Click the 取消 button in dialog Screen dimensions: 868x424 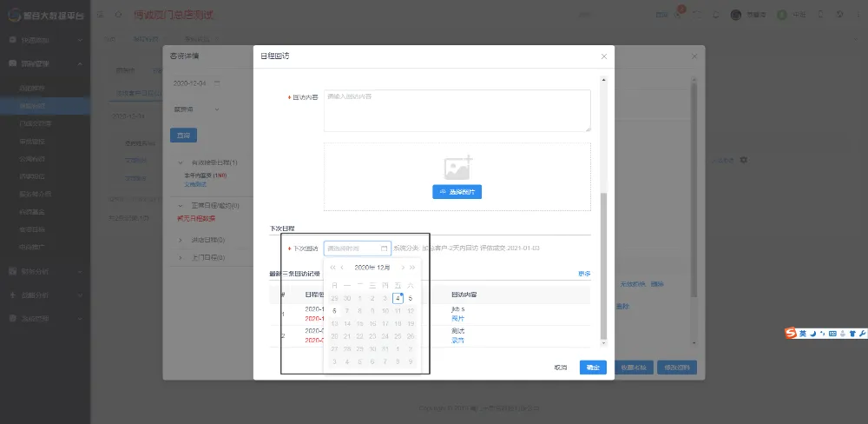(561, 367)
